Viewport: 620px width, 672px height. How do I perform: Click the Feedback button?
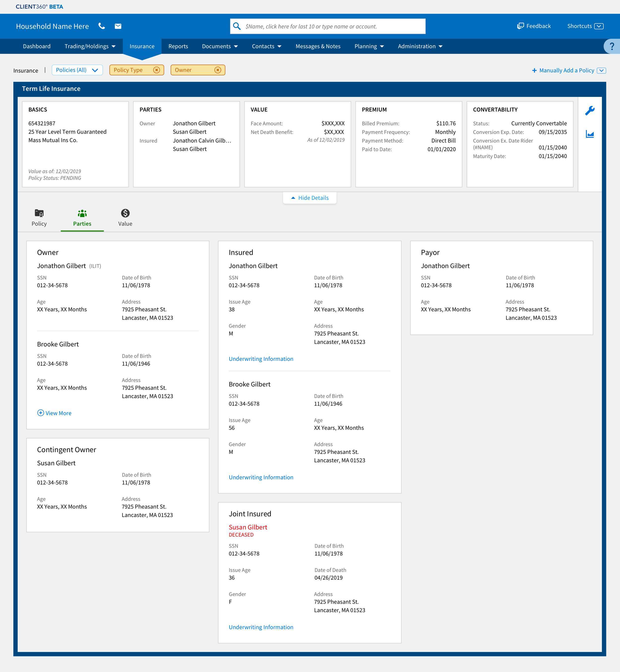tap(534, 26)
